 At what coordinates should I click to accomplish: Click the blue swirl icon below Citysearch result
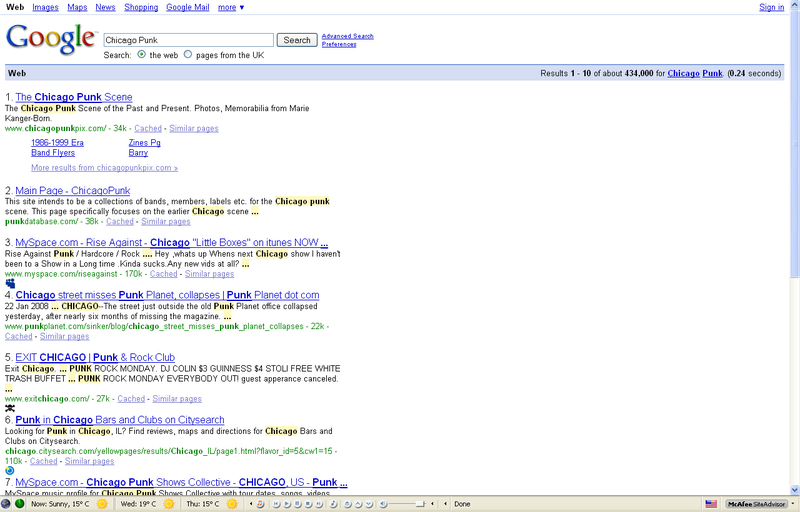coord(10,471)
